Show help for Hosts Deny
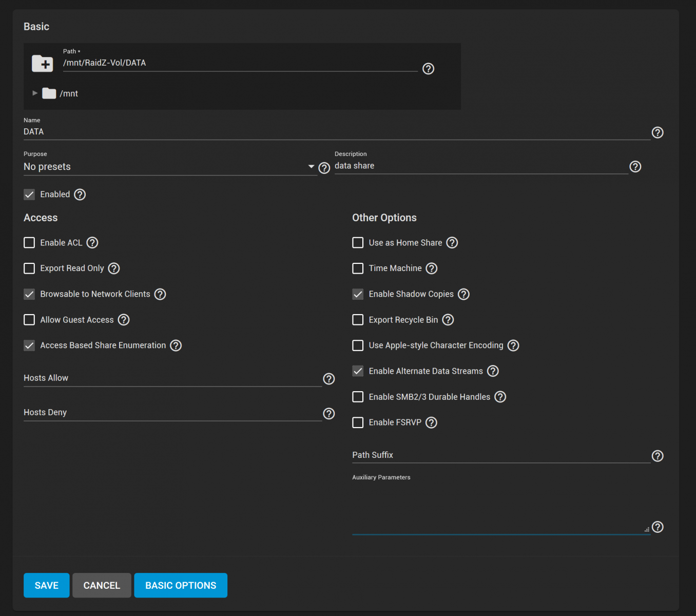Image resolution: width=696 pixels, height=616 pixels. coord(329,414)
